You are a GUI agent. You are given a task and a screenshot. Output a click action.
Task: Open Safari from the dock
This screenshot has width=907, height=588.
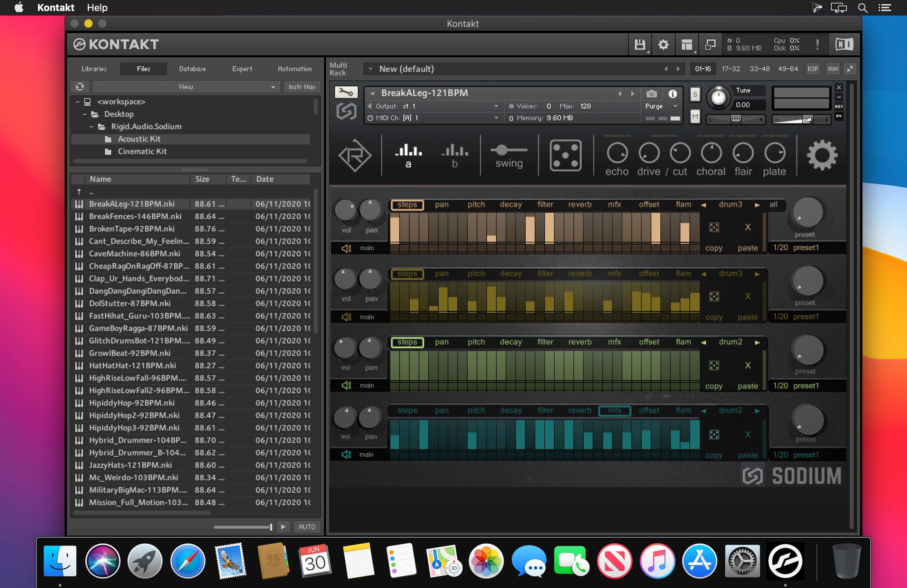tap(188, 561)
